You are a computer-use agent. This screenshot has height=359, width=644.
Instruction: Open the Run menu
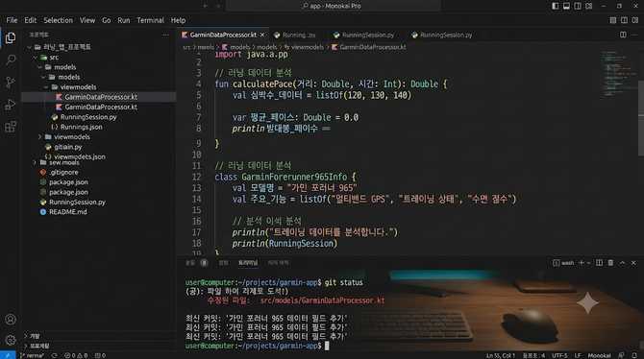click(124, 20)
